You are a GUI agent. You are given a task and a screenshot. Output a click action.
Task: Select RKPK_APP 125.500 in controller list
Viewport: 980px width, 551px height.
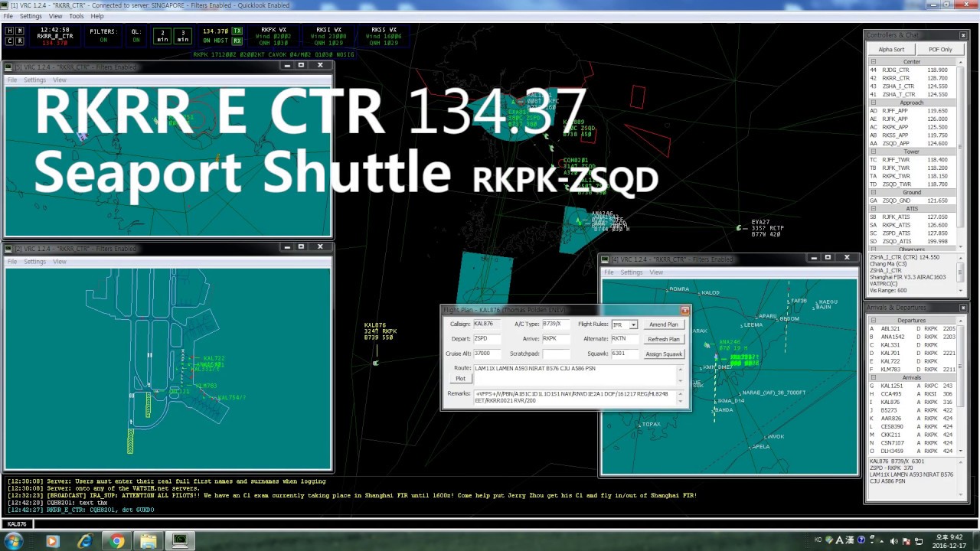point(912,127)
